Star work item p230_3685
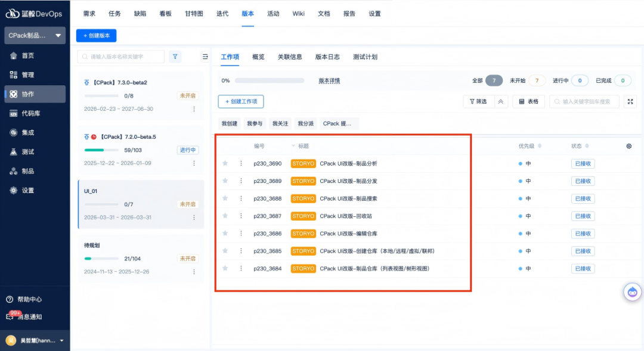 pyautogui.click(x=225, y=251)
